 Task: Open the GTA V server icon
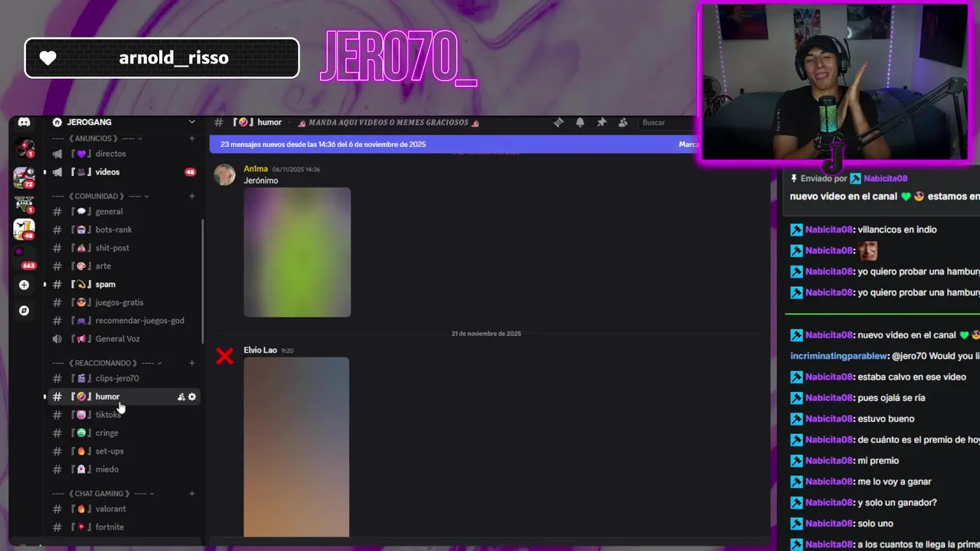click(24, 203)
